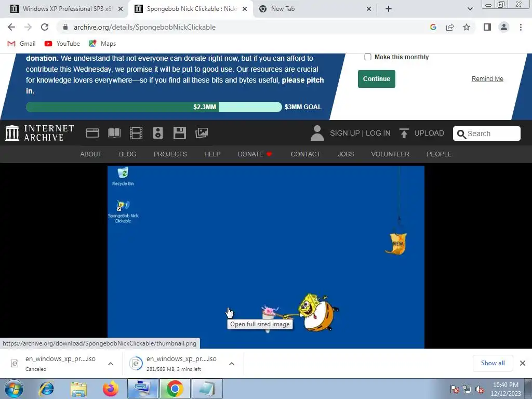Open the PEOPLE menu item
532x399 pixels.
439,154
